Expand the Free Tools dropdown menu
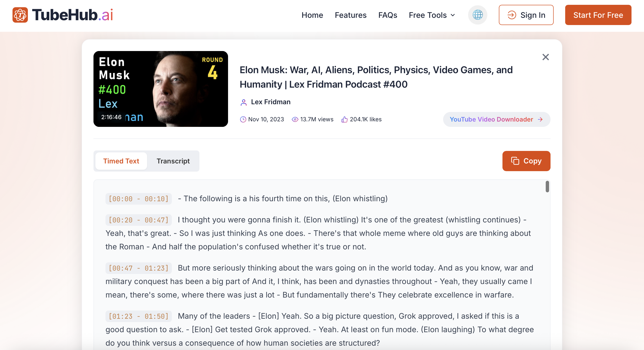Screen dimensions: 644x350 point(432,15)
